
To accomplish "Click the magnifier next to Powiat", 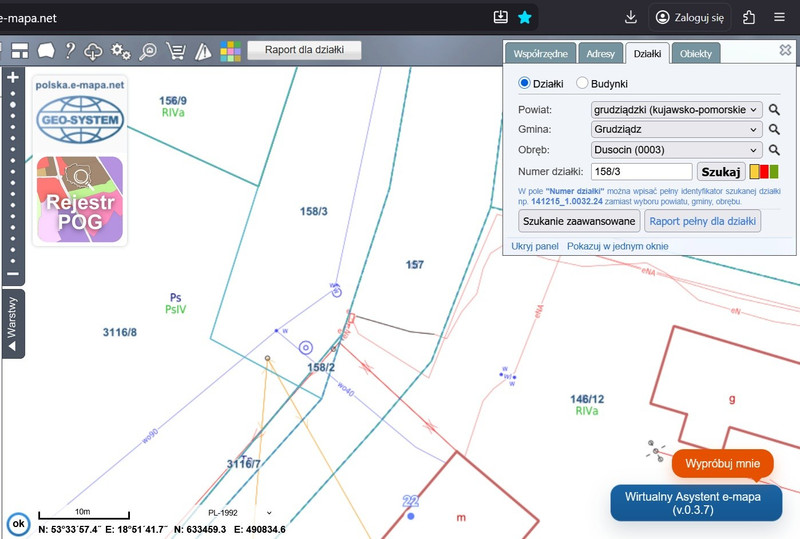I will [774, 109].
